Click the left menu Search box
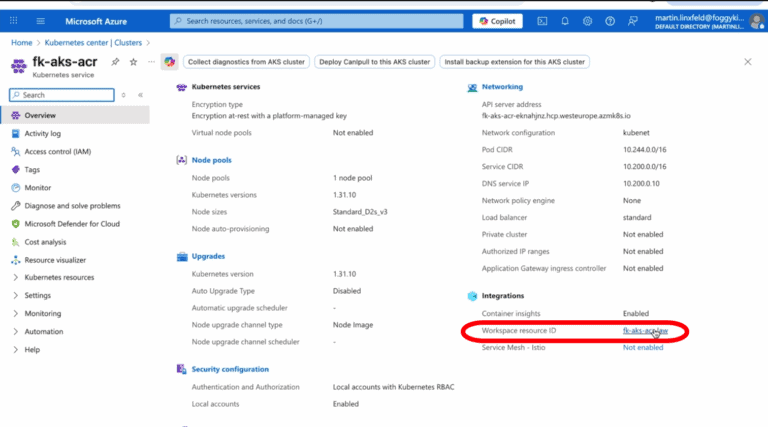 62,95
